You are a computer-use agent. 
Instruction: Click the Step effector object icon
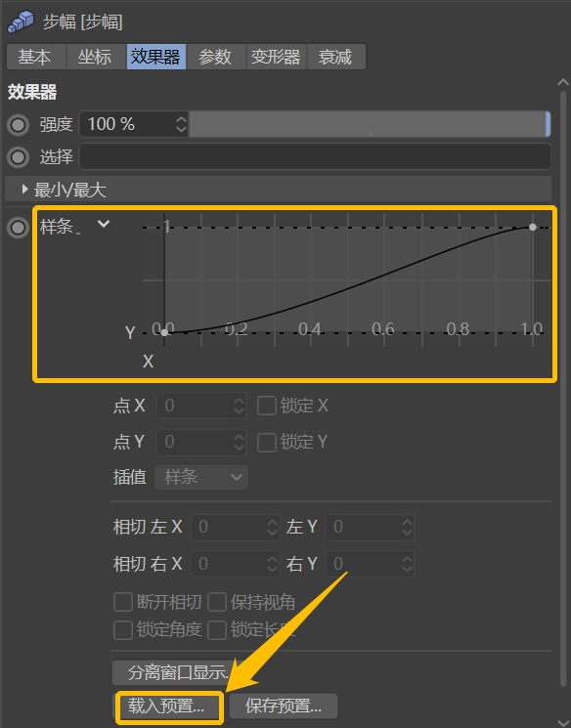[x=21, y=21]
